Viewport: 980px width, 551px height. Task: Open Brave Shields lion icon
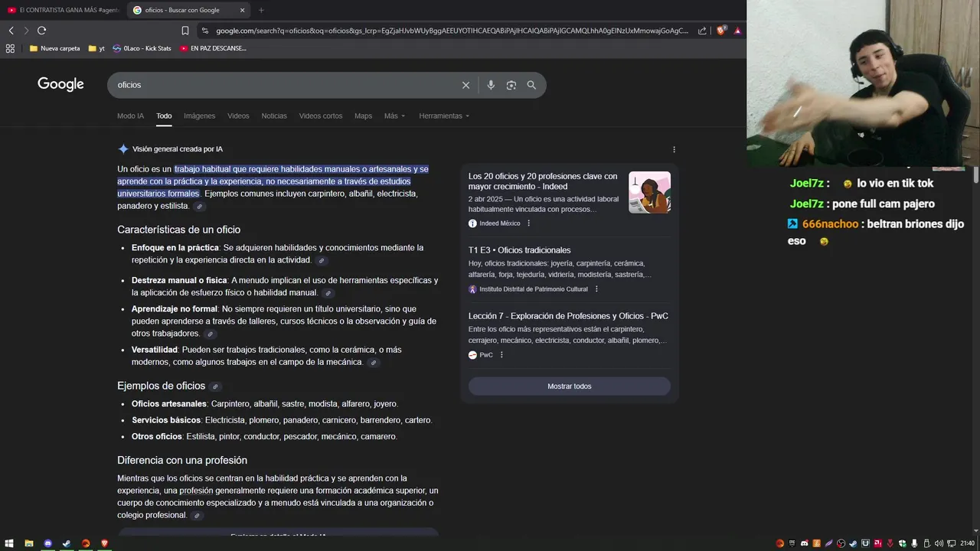click(x=720, y=31)
